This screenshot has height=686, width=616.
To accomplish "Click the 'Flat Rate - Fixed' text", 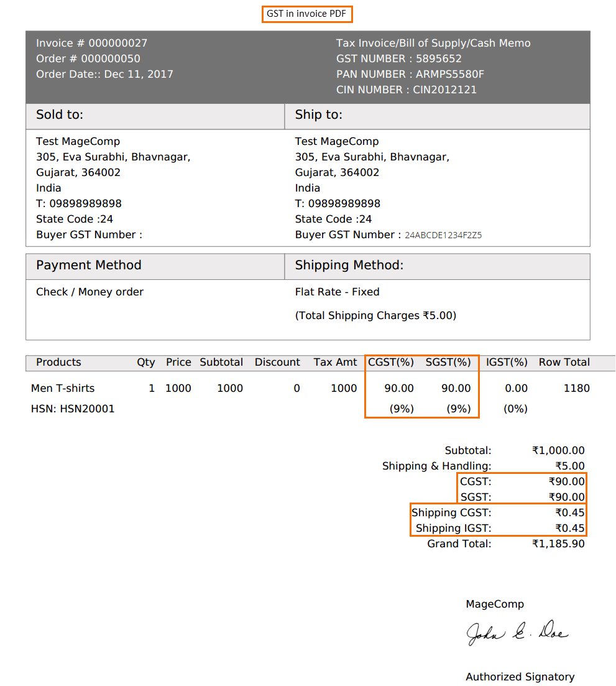I will pyautogui.click(x=337, y=292).
